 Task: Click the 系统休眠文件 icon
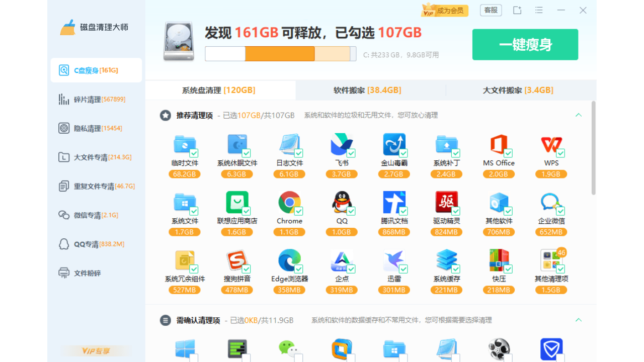(237, 145)
